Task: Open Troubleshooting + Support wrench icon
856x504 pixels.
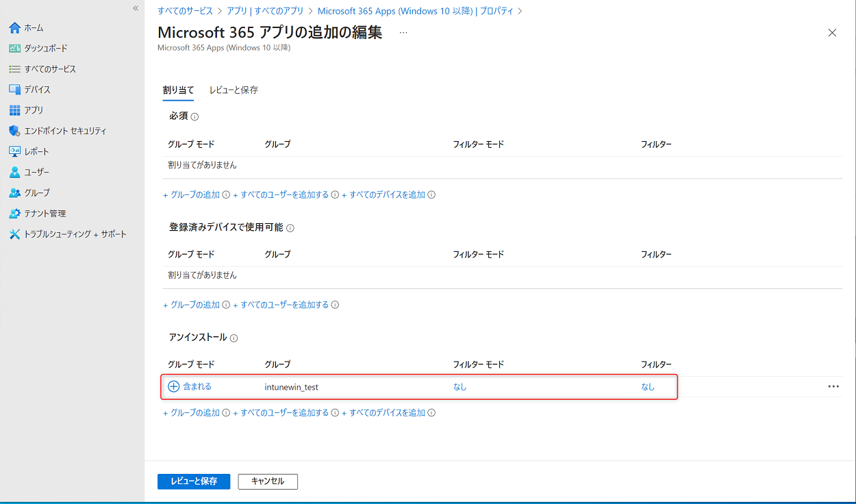Action: (15, 234)
